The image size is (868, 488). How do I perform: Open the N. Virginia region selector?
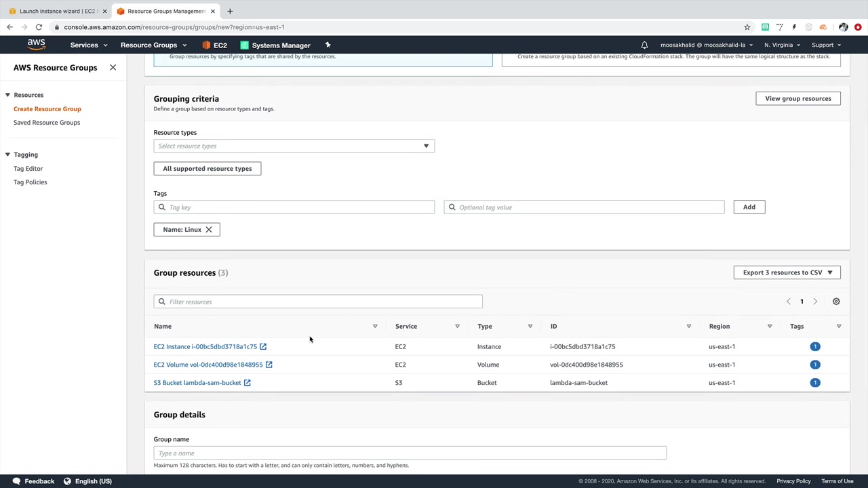782,45
